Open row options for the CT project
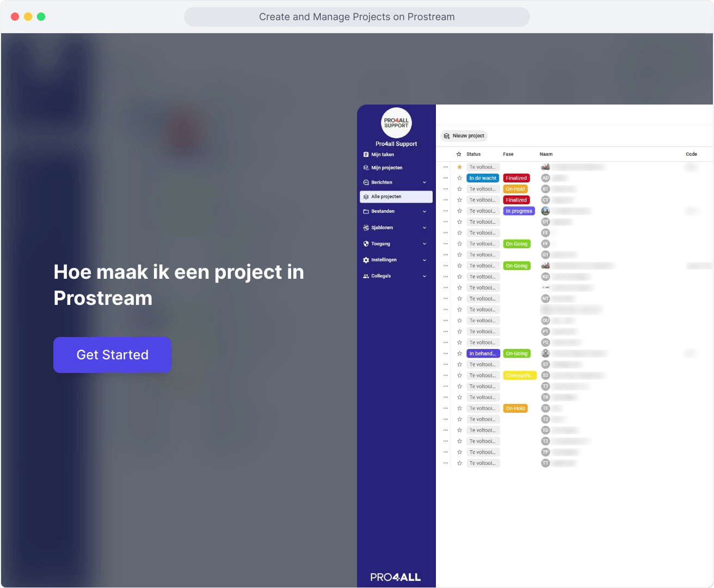Image resolution: width=714 pixels, height=588 pixels. 446,200
